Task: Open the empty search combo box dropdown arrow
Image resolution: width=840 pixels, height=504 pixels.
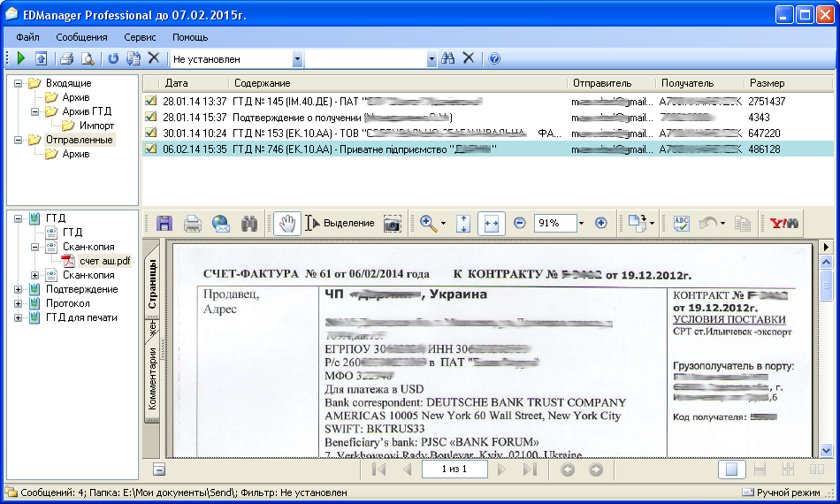Action: tap(431, 59)
